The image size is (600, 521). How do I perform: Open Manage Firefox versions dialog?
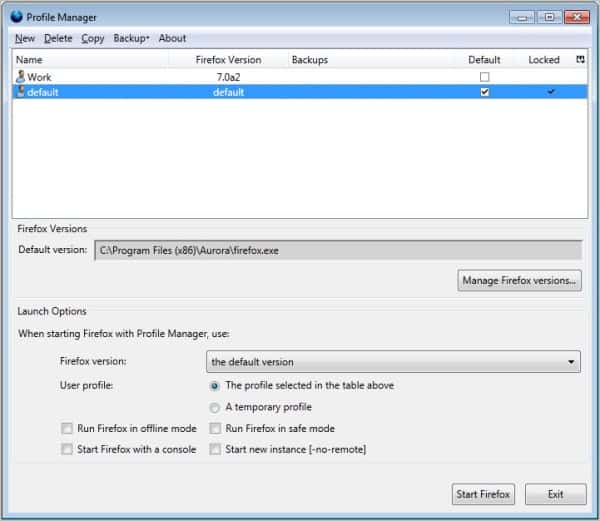coord(519,281)
